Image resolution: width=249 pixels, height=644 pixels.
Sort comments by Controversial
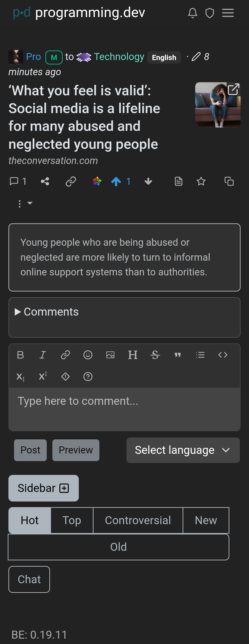coord(138,520)
